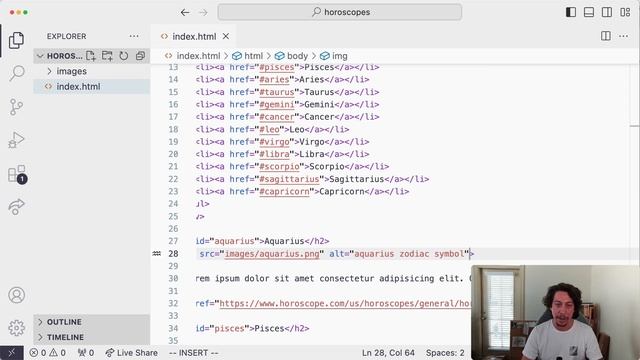Image resolution: width=640 pixels, height=360 pixels.
Task: Go forward with the navigation arrow
Action: [x=203, y=12]
